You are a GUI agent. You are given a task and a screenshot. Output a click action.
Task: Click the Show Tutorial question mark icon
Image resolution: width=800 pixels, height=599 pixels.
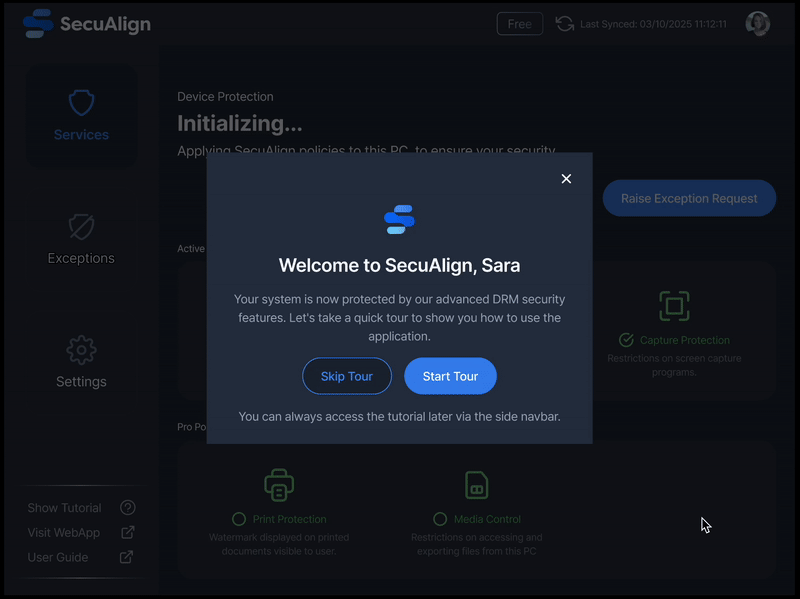pos(128,508)
